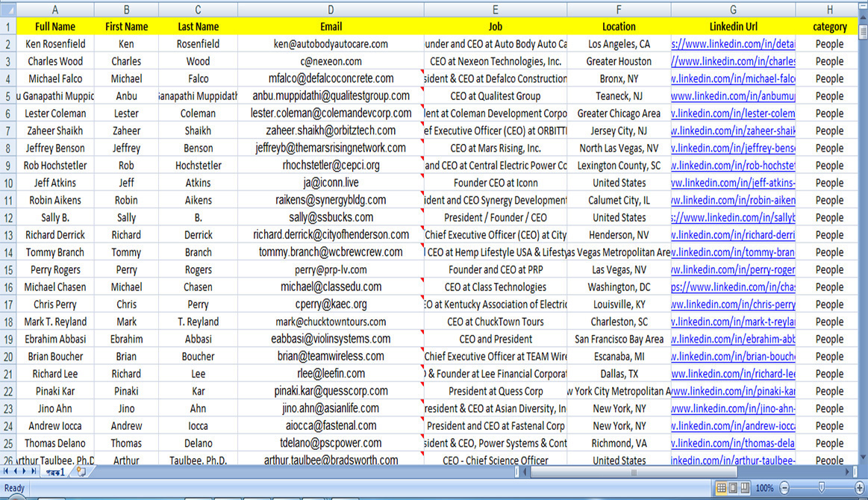Open Pinaki Kar's LinkedIn URL

pyautogui.click(x=733, y=391)
